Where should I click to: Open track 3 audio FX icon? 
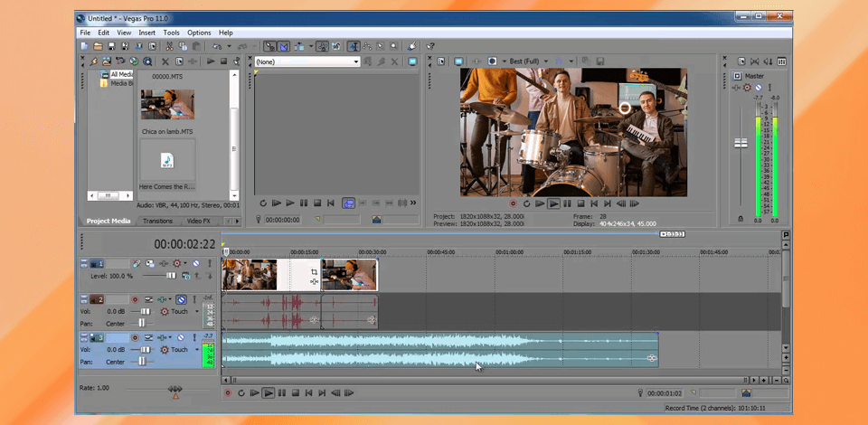point(163,337)
